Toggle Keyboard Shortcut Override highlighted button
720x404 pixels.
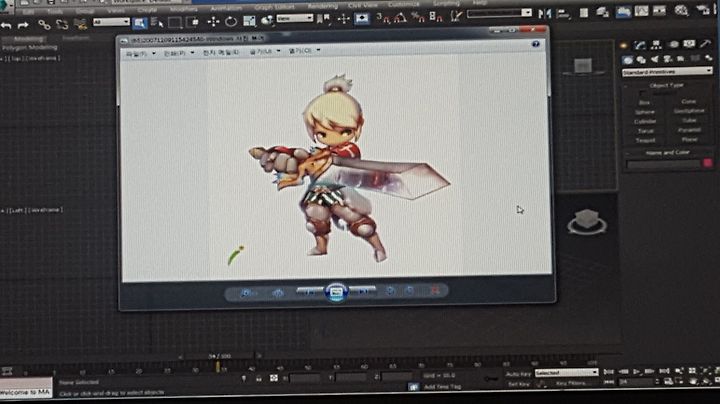click(362, 18)
